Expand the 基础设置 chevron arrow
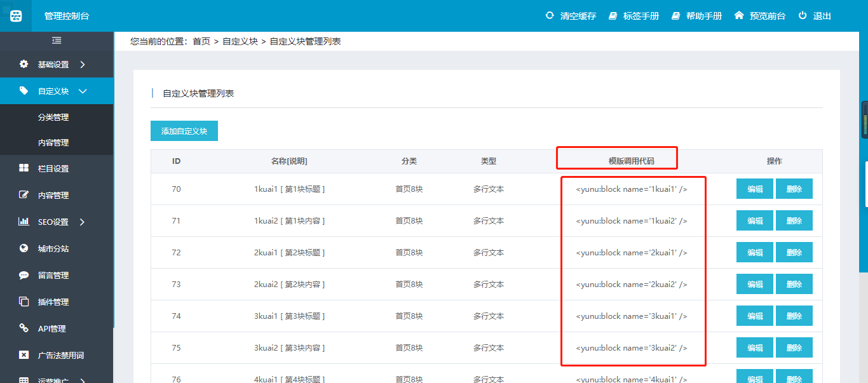 point(83,64)
